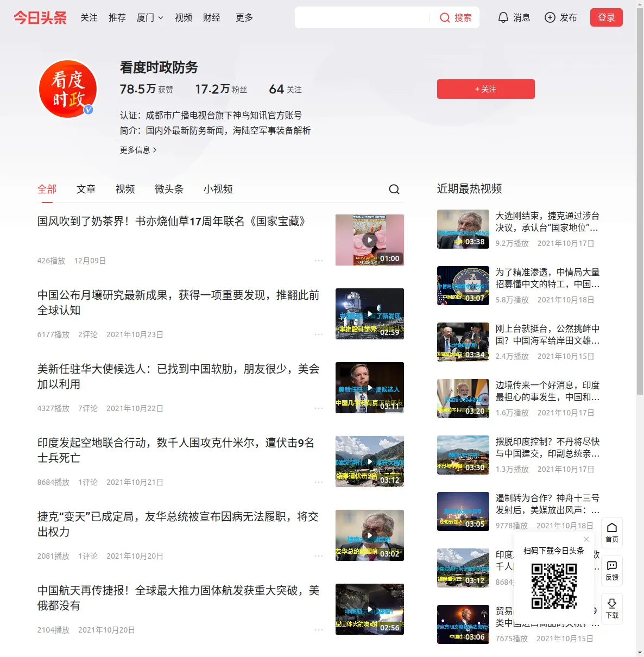
Task: Open article 中国航天再传捷报
Action: coord(179,598)
